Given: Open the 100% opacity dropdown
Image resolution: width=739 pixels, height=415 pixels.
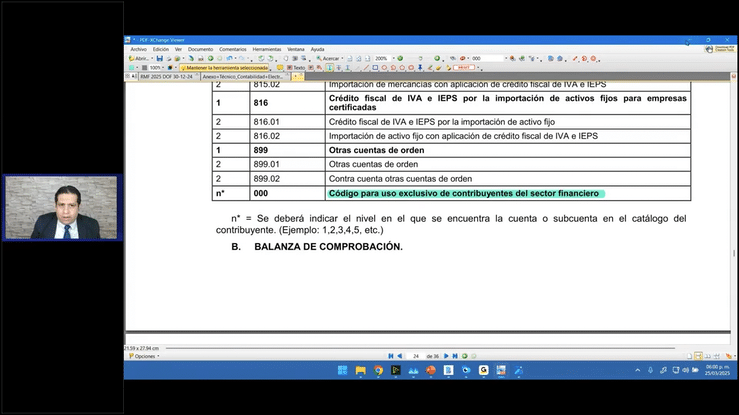Looking at the screenshot, I should 163,67.
